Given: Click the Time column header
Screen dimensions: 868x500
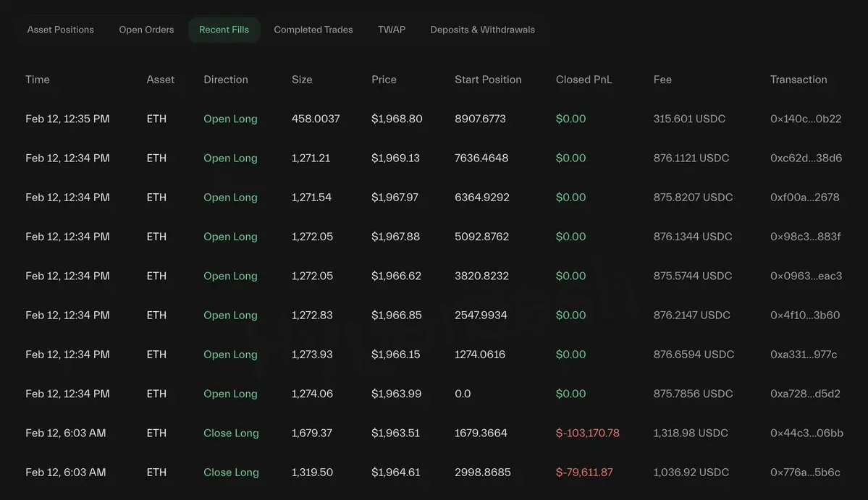Looking at the screenshot, I should click(x=38, y=80).
